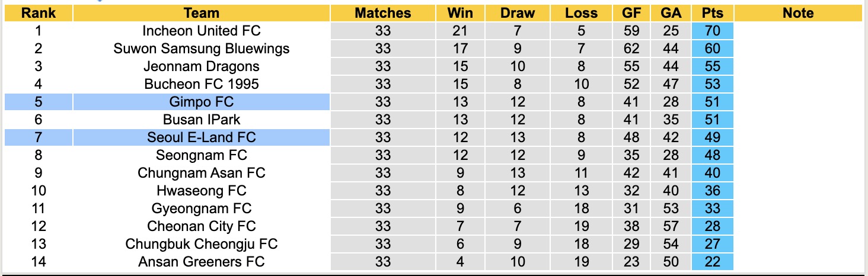The height and width of the screenshot is (276, 868).
Task: Select the Win column header
Action: pyautogui.click(x=460, y=13)
